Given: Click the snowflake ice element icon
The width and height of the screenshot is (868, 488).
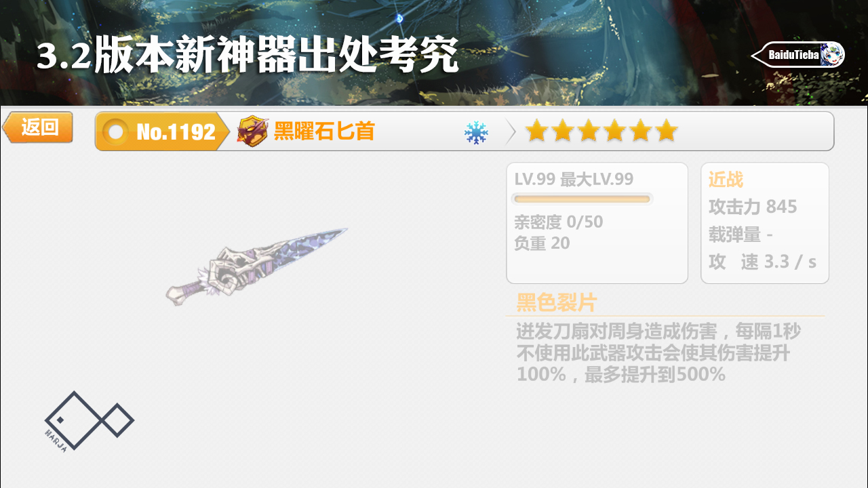Looking at the screenshot, I should pos(476,132).
